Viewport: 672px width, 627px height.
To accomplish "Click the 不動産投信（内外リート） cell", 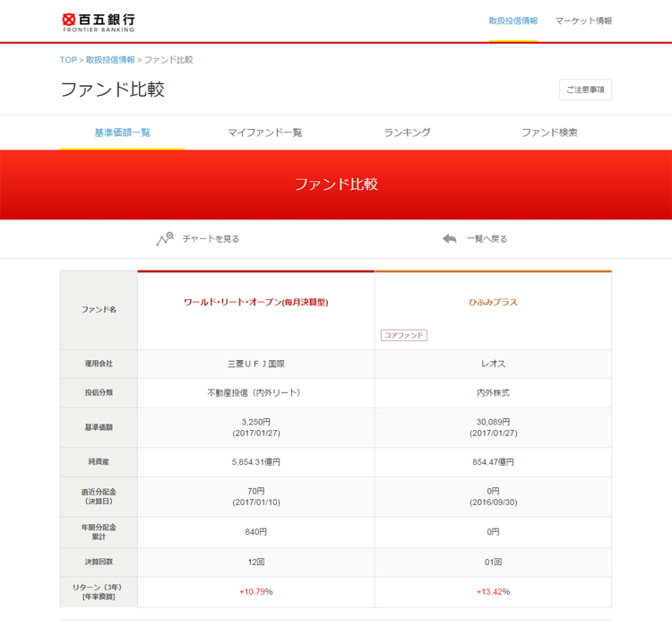I will point(256,392).
